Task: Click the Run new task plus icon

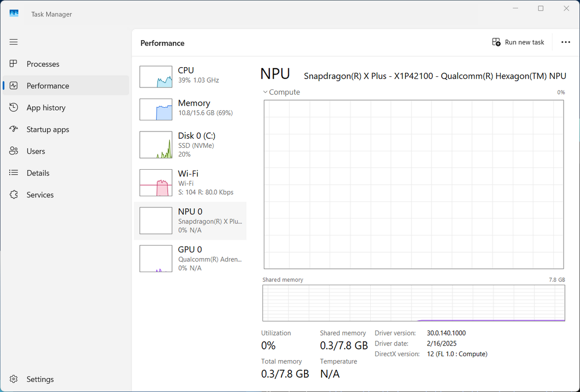Action: (x=496, y=42)
